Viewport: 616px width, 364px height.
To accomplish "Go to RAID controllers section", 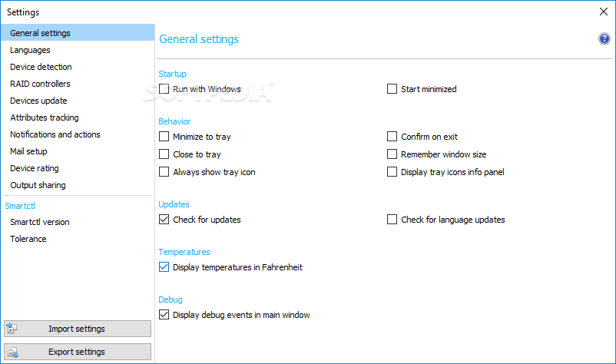I will point(40,84).
